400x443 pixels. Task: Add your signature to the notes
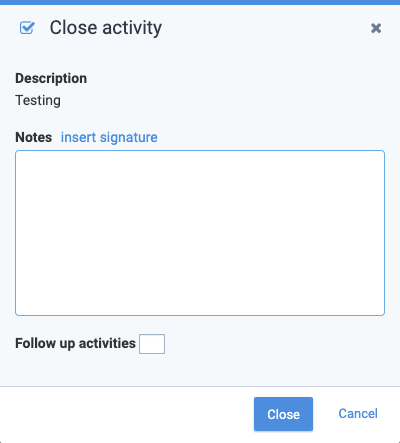point(109,137)
